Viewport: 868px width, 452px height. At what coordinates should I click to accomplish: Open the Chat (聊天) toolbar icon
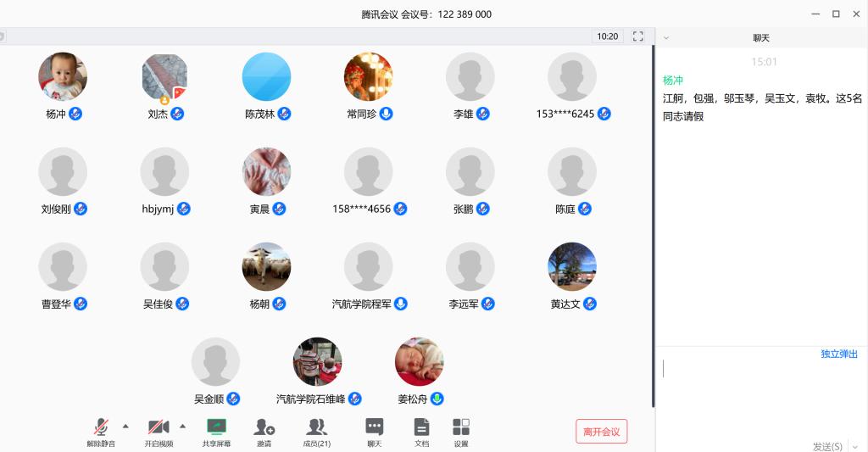tap(374, 427)
